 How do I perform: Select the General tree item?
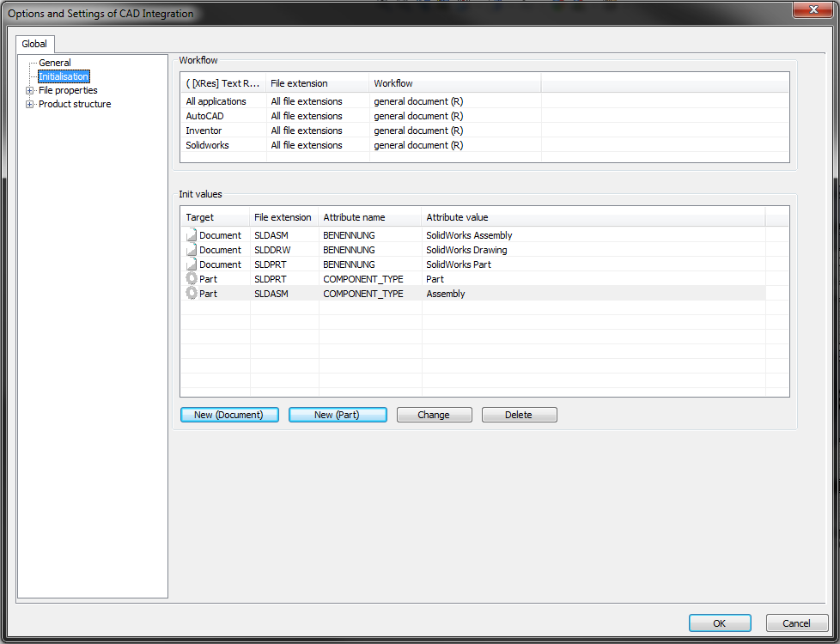point(55,63)
